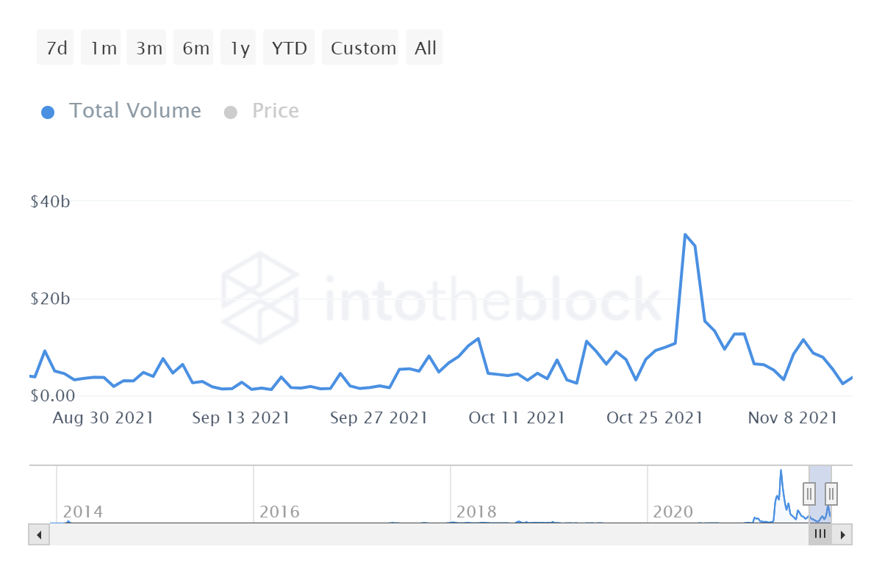Switch to the 3m range

[x=148, y=48]
